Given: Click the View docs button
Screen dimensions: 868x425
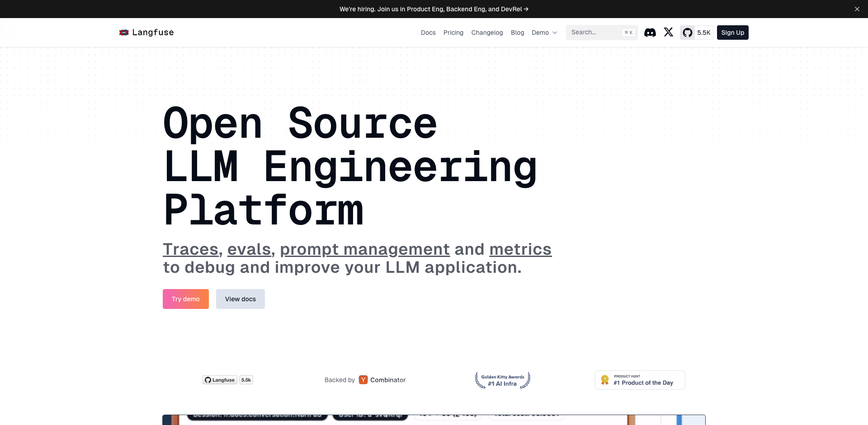Looking at the screenshot, I should coord(241,299).
